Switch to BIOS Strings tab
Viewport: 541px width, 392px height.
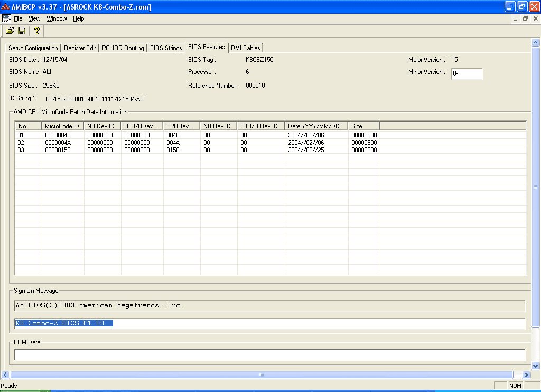click(x=166, y=48)
